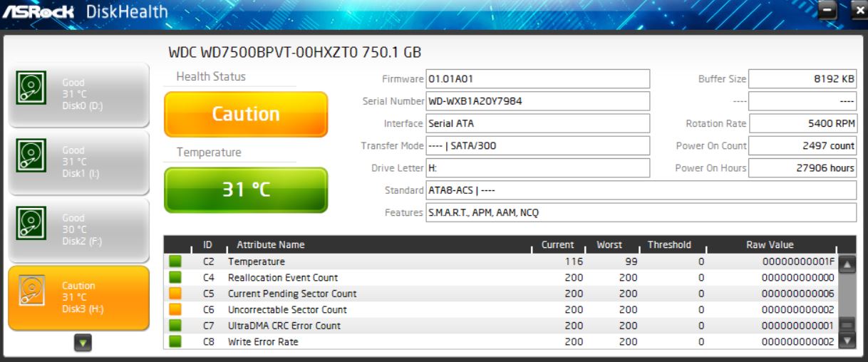This screenshot has width=868, height=362.
Task: Click the Health Status label
Action: tap(211, 77)
